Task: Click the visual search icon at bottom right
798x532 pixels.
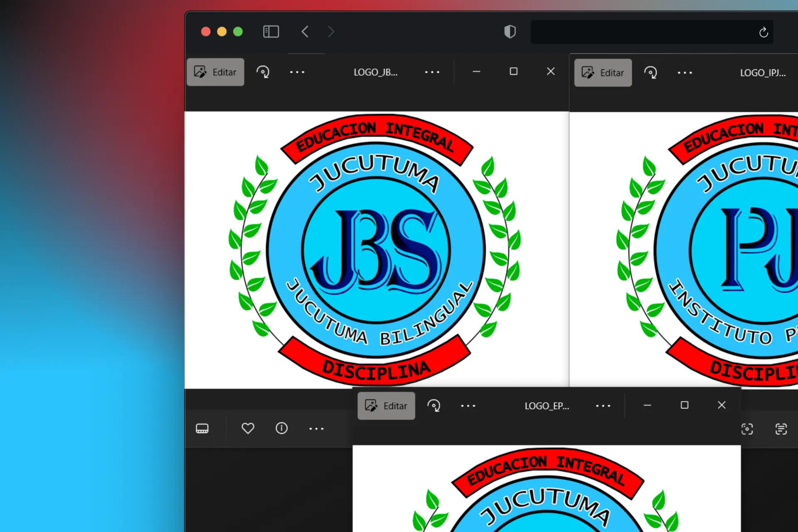Action: click(747, 429)
